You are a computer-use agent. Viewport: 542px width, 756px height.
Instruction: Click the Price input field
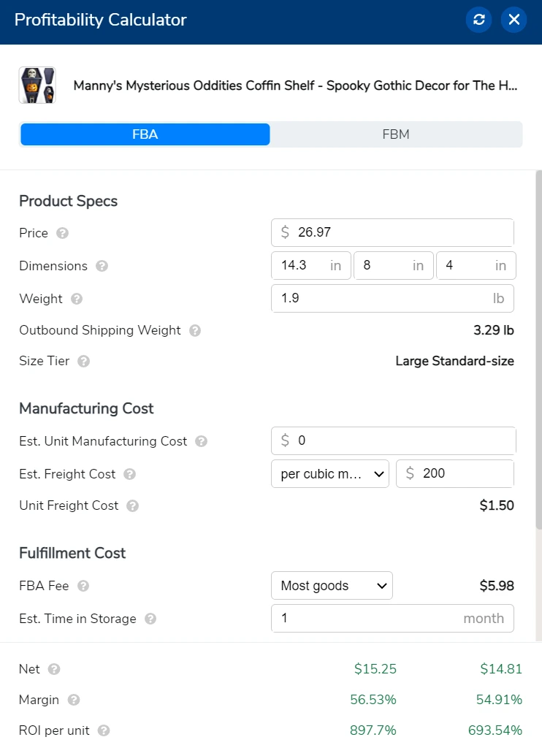coord(402,233)
